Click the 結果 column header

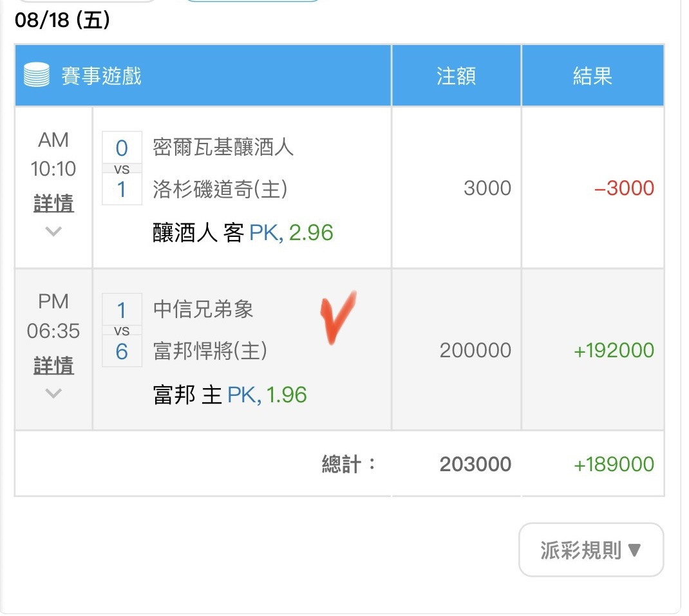click(x=592, y=75)
